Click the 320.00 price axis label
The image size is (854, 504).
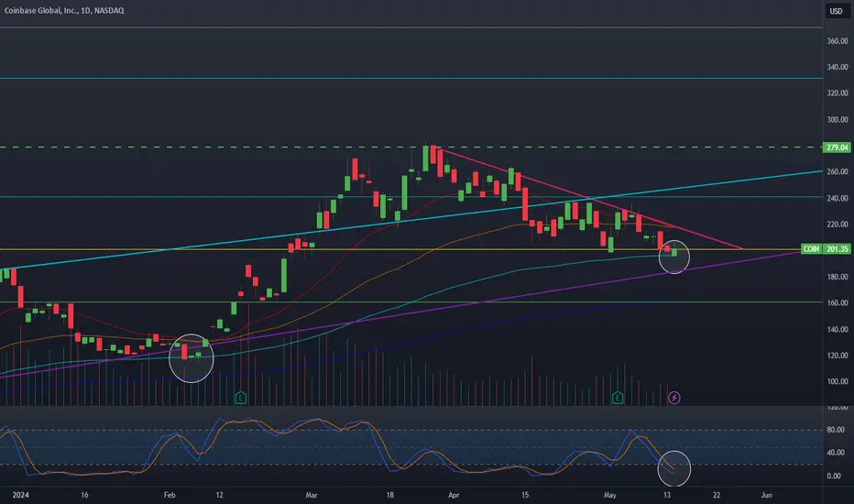point(838,93)
